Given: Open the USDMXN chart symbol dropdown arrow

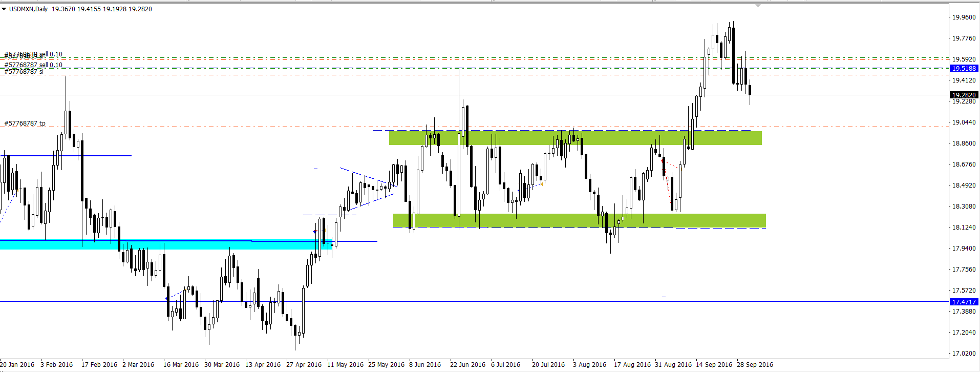Looking at the screenshot, I should (4, 9).
